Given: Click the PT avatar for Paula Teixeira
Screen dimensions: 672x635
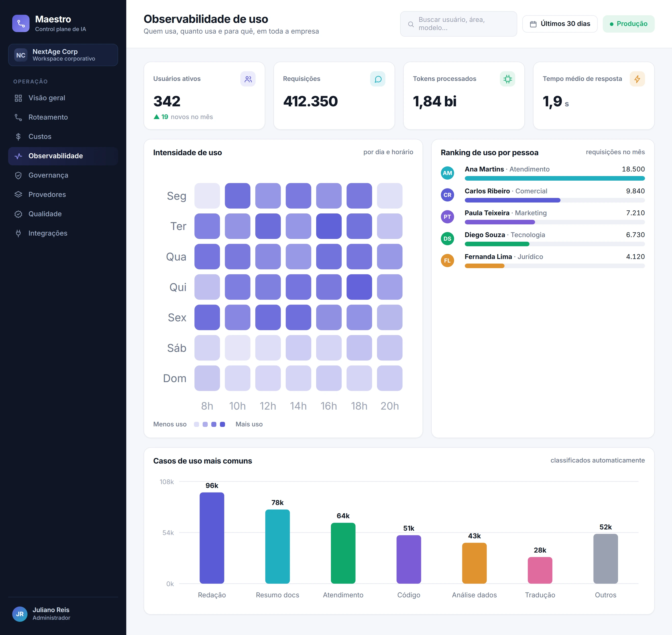Looking at the screenshot, I should click(447, 217).
